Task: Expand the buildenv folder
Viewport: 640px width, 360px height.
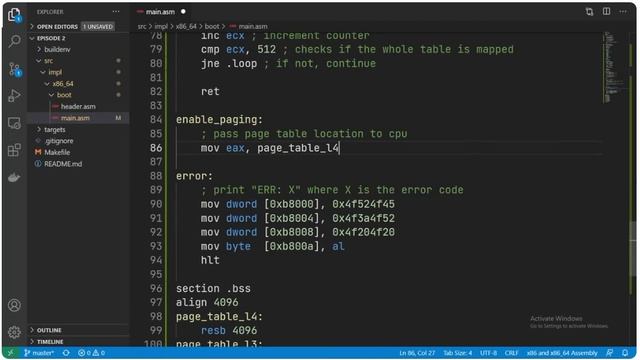Action: [x=57, y=49]
